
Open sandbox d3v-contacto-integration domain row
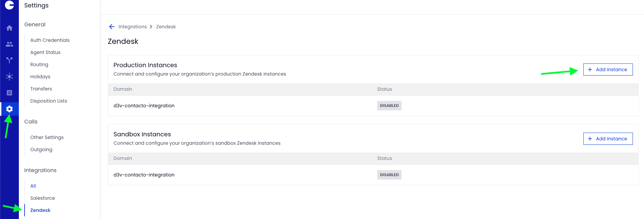[373, 175]
